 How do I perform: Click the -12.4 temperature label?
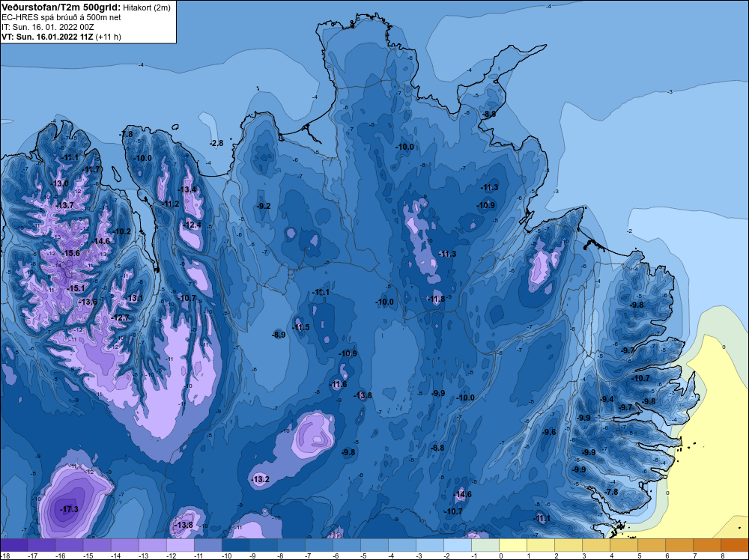(192, 225)
